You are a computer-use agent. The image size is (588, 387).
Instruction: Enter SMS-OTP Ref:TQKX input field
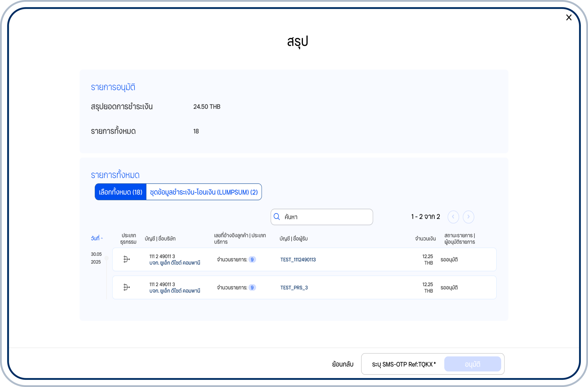[404, 364]
